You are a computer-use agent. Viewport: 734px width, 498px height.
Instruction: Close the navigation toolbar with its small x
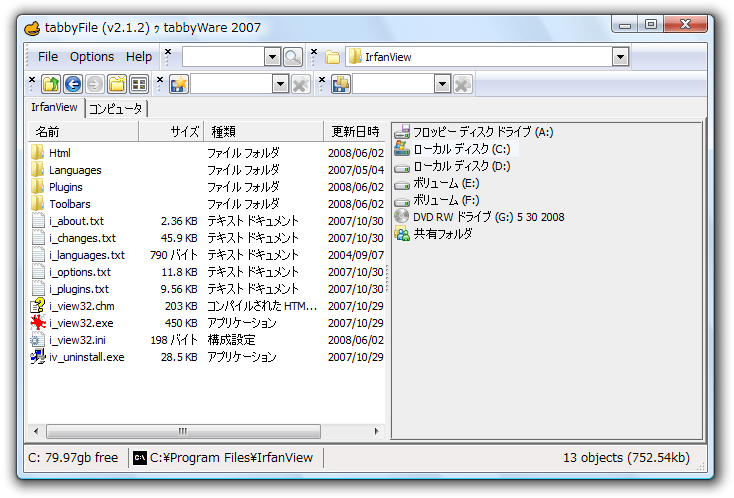(x=32, y=79)
